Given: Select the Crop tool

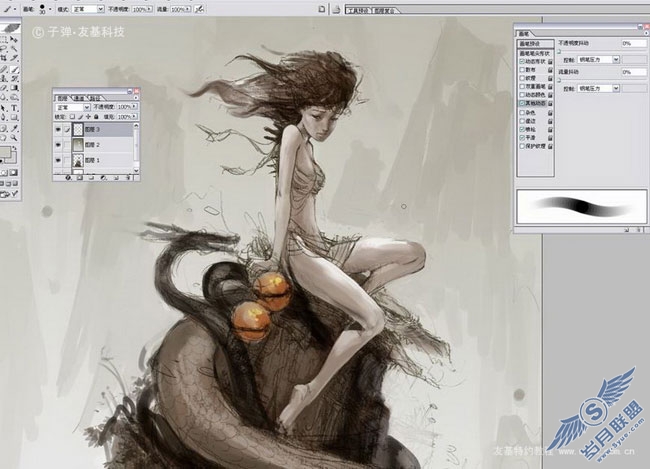Looking at the screenshot, I should [4, 58].
